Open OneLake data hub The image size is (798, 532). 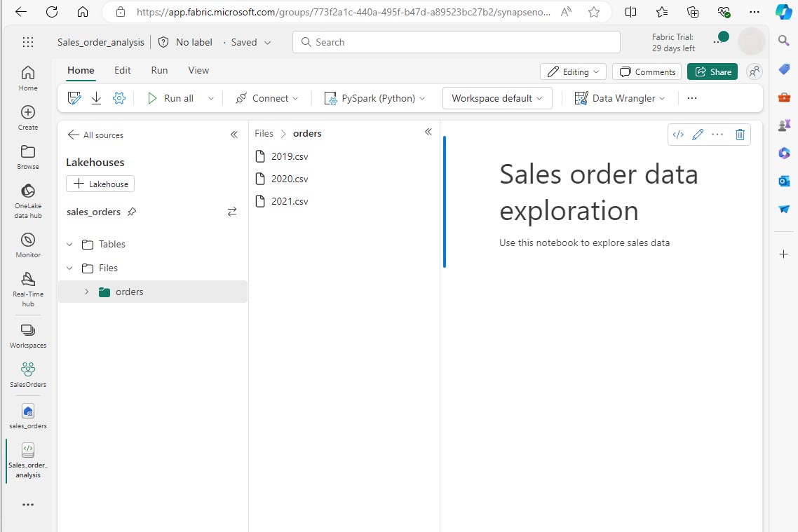(28, 201)
